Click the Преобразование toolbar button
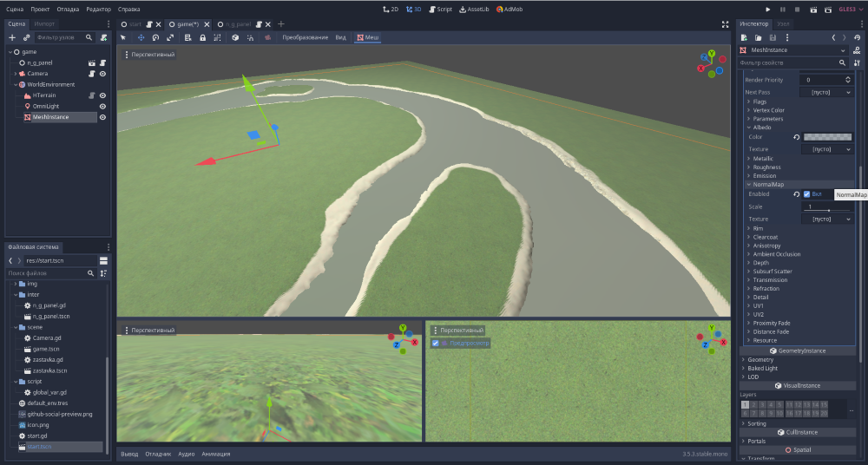 306,38
